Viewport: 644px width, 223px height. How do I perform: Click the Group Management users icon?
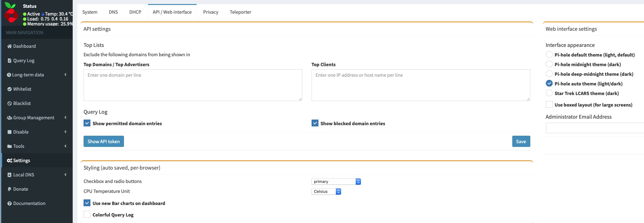tap(9, 118)
